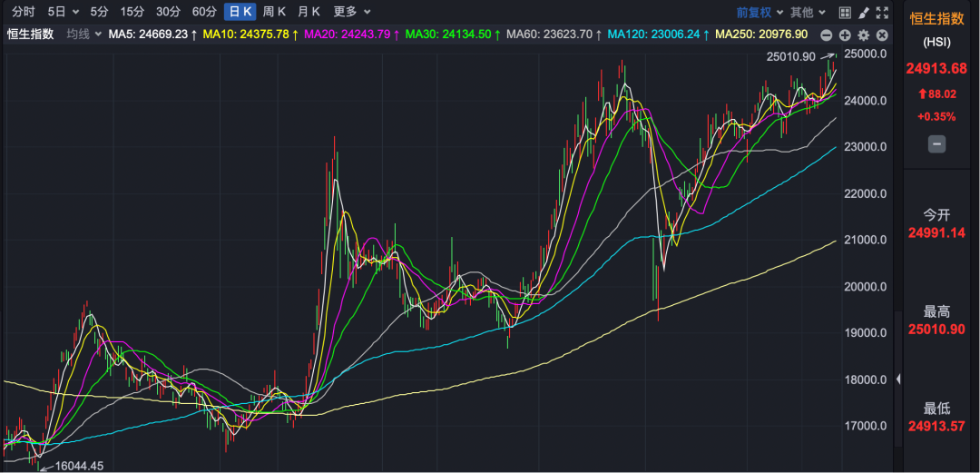Toggle the MA5 line indicator label
Screen dimensions: 980x473
[153, 34]
